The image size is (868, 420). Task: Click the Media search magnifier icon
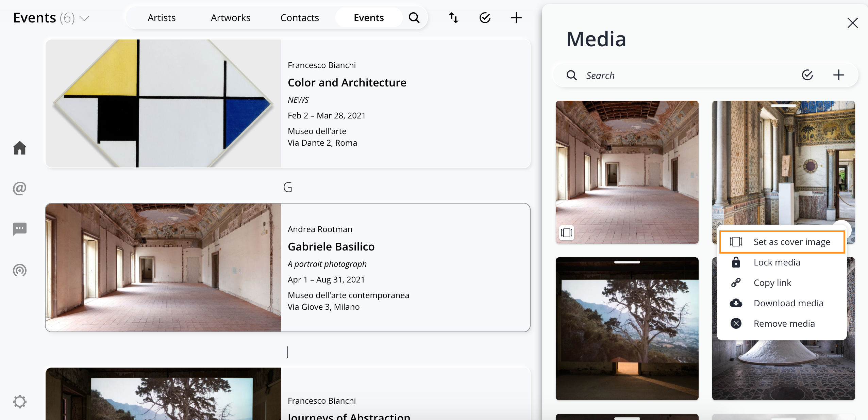(572, 75)
